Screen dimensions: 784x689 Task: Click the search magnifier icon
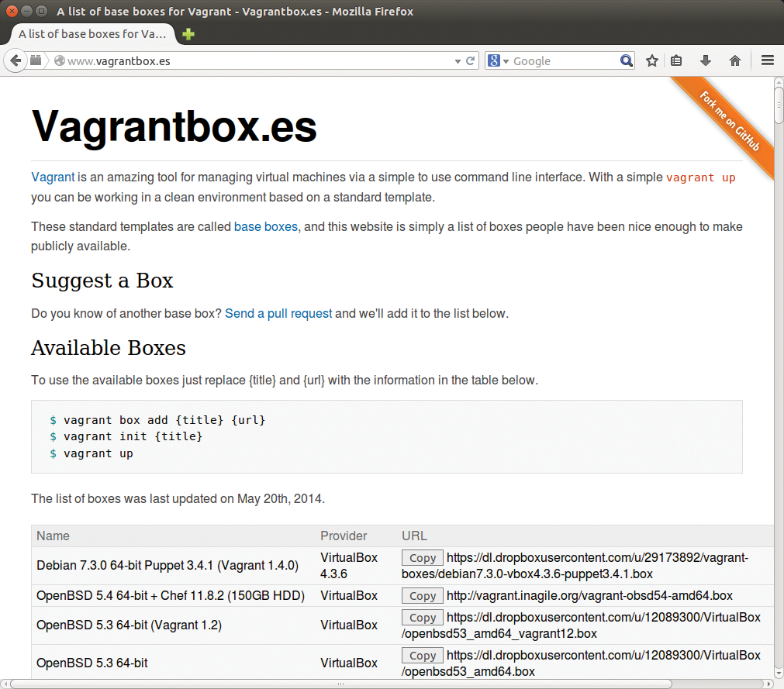point(626,60)
